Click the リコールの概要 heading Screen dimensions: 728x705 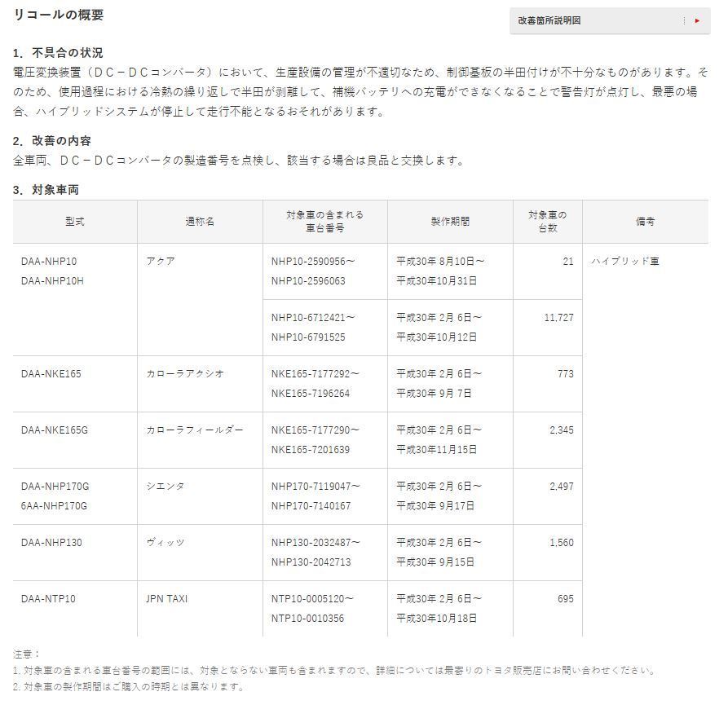point(59,15)
